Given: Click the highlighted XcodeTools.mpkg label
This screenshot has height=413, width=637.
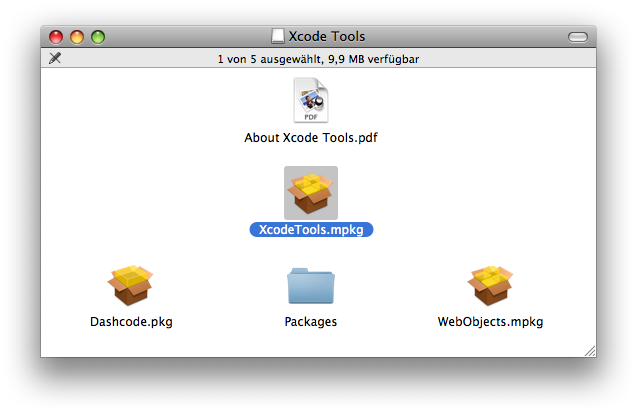Looking at the screenshot, I should (x=311, y=229).
